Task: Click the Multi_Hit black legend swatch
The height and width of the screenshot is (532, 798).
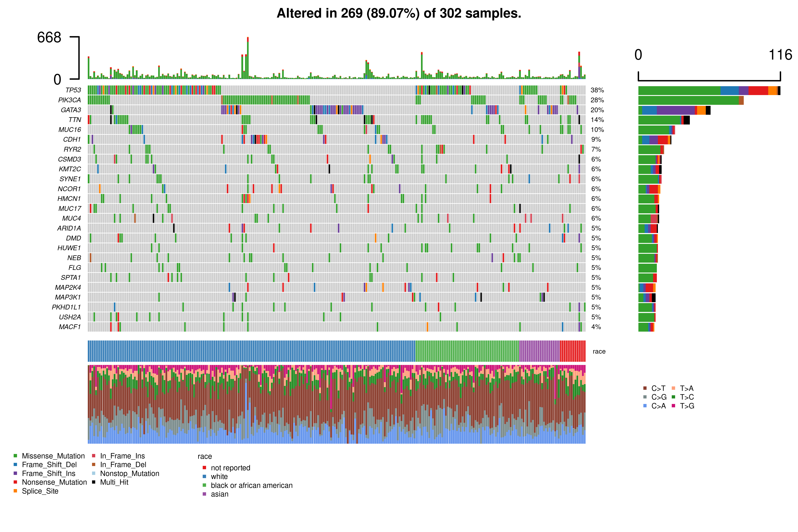Action: click(94, 482)
